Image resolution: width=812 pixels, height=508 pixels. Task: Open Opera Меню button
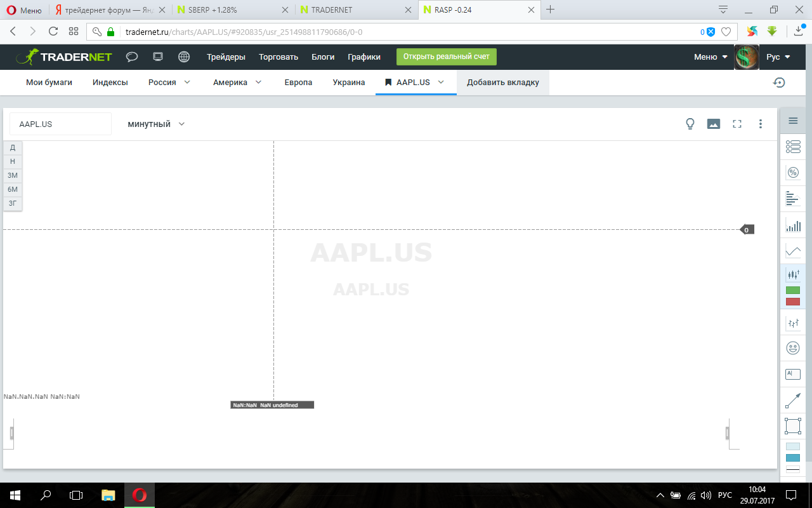[x=24, y=10]
